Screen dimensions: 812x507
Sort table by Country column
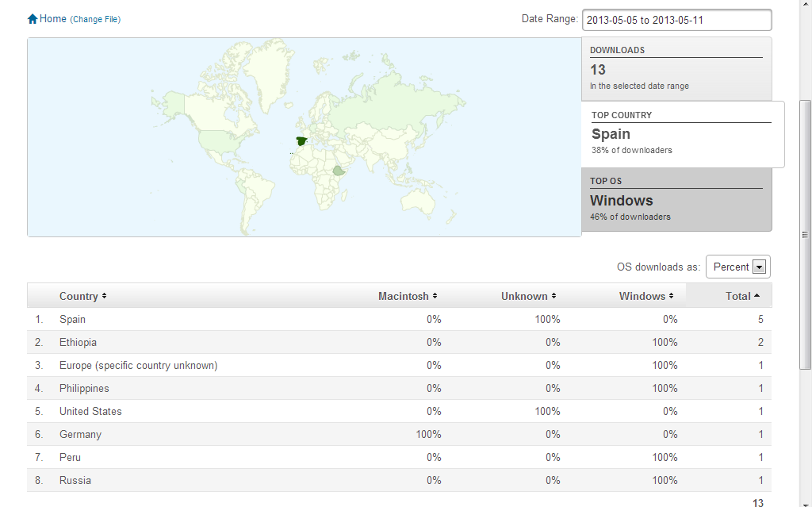pyautogui.click(x=82, y=296)
